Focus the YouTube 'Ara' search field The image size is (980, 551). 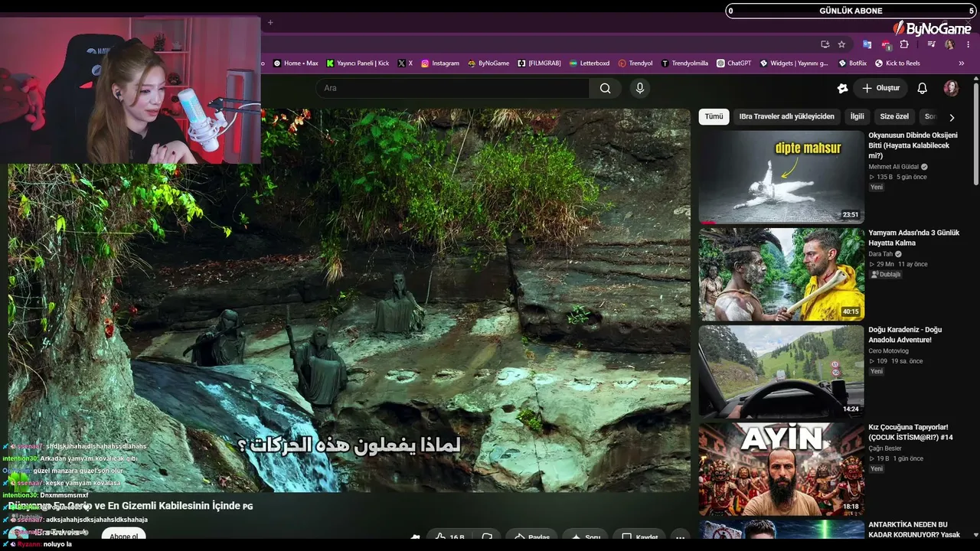click(452, 88)
